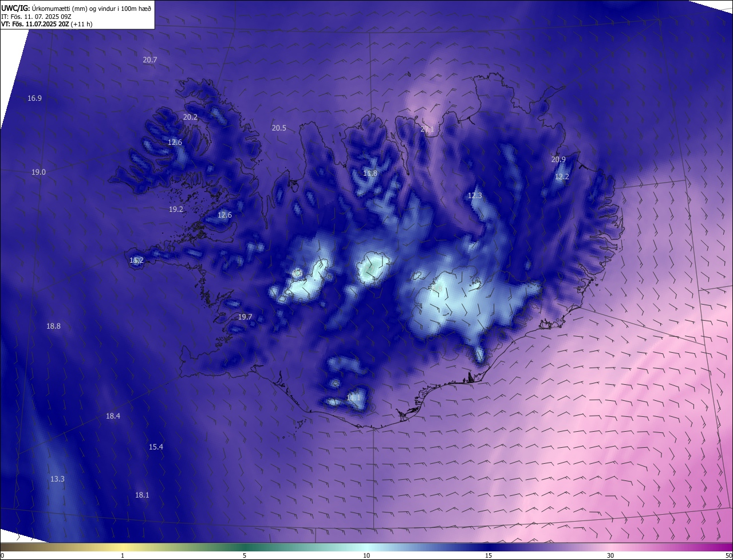Click the 19.2 value label

tap(176, 209)
